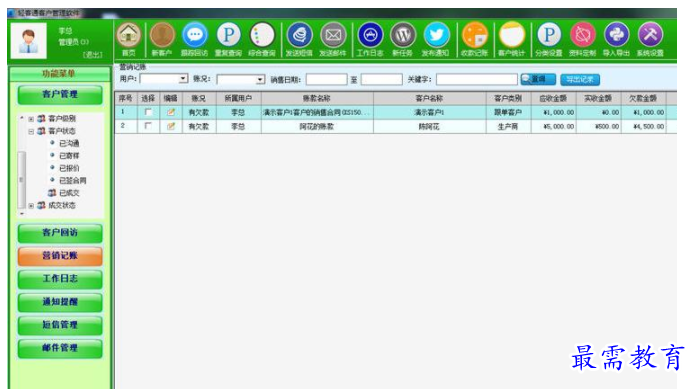Click the 查询 search button
The height and width of the screenshot is (389, 693).
click(x=538, y=79)
